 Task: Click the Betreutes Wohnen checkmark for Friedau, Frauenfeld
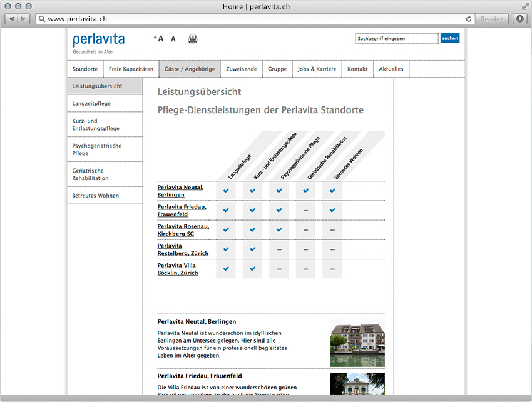(x=332, y=210)
